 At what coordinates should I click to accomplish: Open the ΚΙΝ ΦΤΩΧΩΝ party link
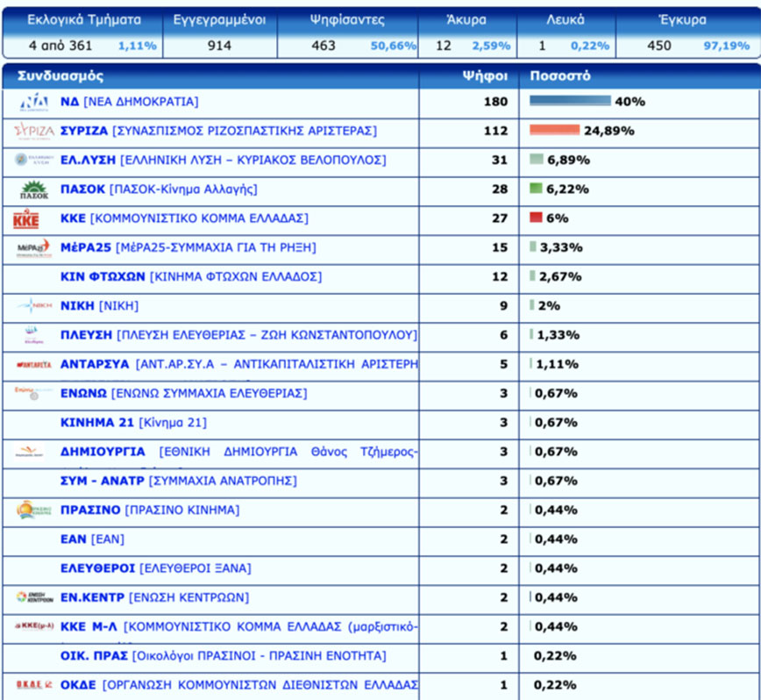click(190, 276)
